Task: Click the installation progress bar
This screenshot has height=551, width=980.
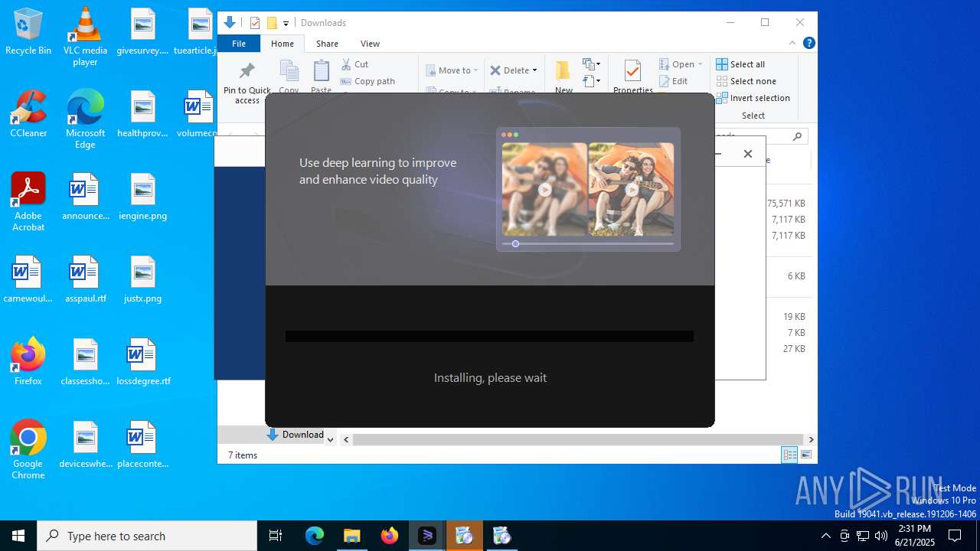Action: click(x=489, y=336)
